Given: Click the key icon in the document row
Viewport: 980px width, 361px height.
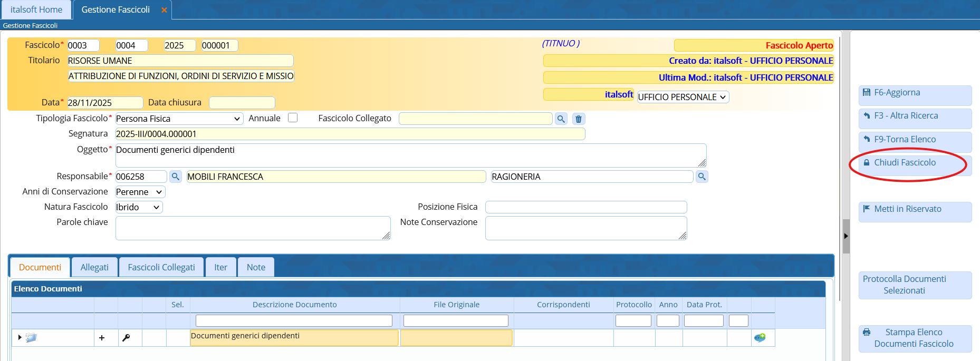Looking at the screenshot, I should (126, 338).
